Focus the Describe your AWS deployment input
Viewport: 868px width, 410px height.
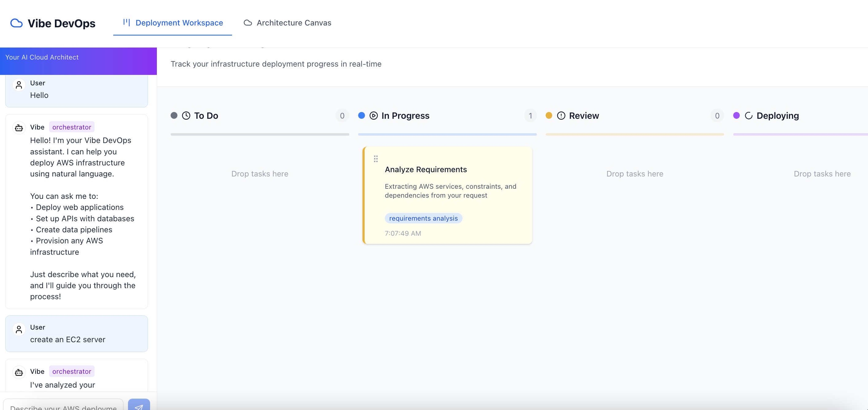(x=63, y=406)
